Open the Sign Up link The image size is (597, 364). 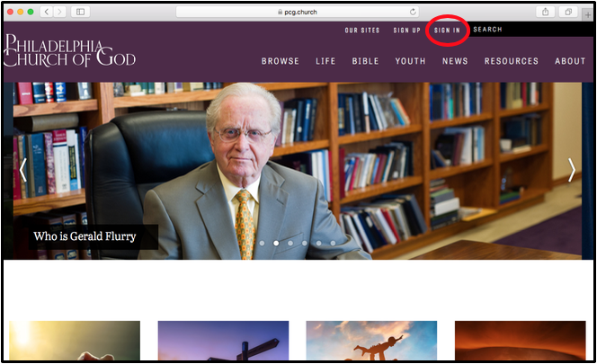coord(406,30)
